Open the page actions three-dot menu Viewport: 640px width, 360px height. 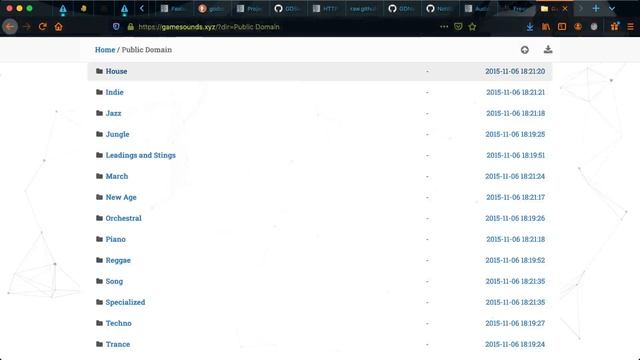(x=444, y=27)
